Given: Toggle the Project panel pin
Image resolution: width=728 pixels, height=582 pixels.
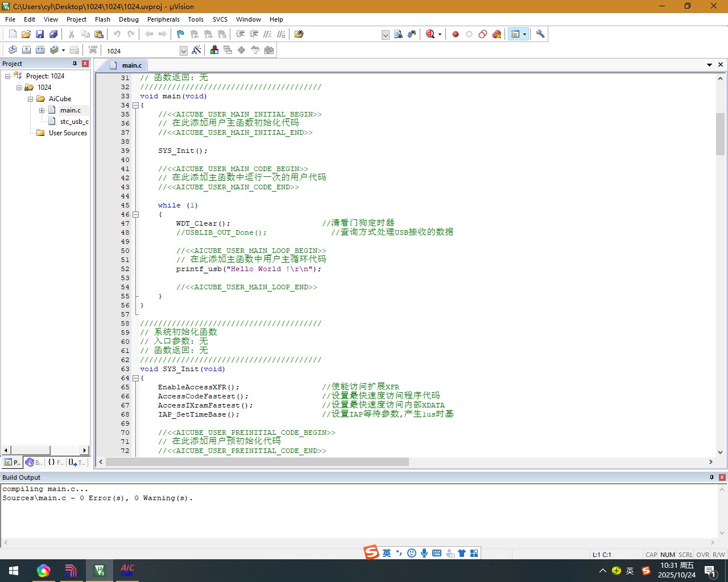Looking at the screenshot, I should (75, 64).
